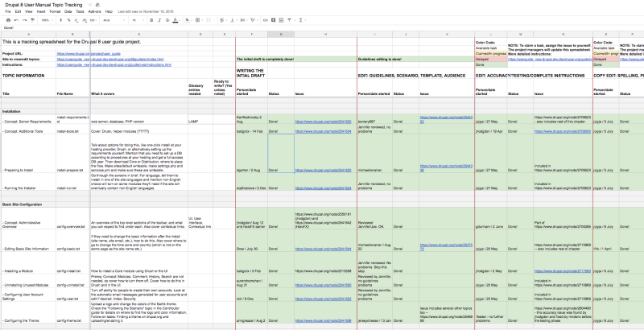
Task: Click the formula bar showing Done!
Action: [322, 28]
